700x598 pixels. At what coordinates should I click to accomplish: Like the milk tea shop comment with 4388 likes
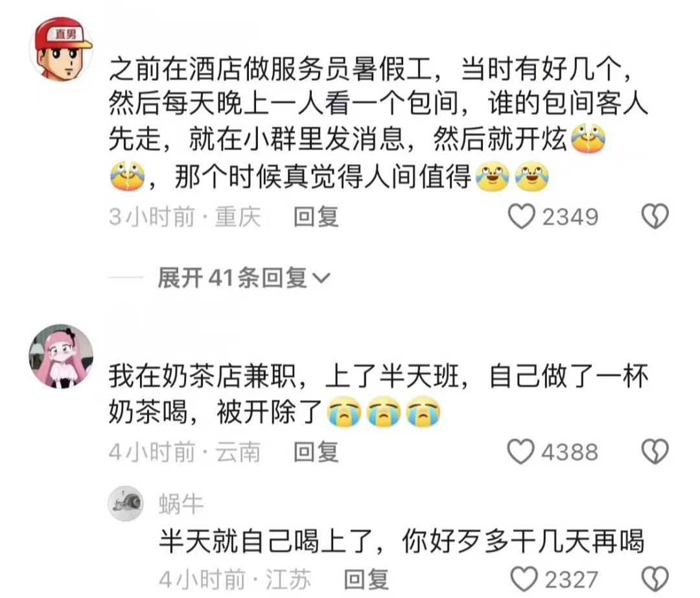point(521,451)
